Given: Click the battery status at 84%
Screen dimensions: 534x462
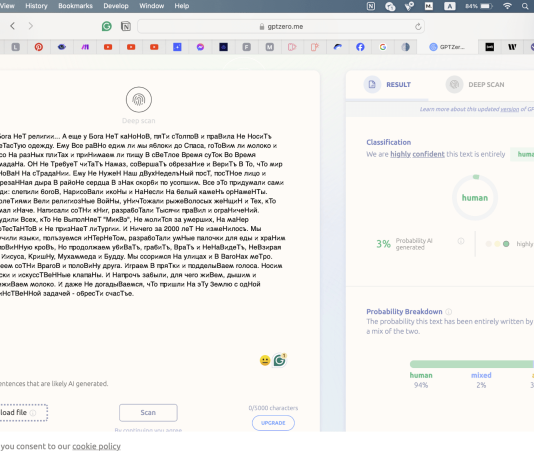Looking at the screenshot, I should 479,6.
